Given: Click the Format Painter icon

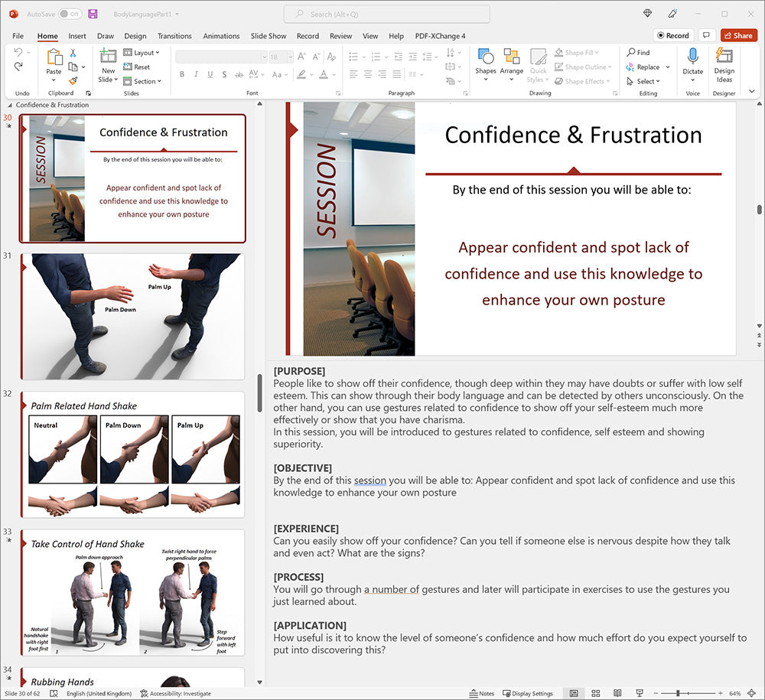Looking at the screenshot, I should (x=73, y=80).
